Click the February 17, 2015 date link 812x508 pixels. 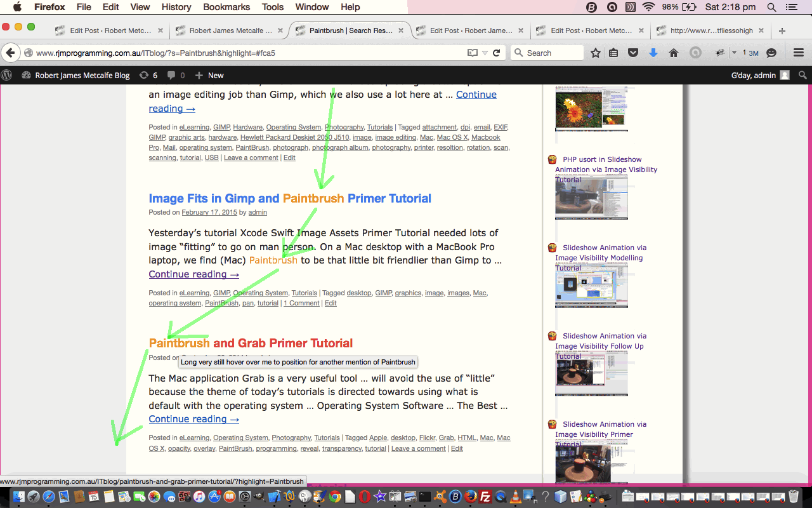click(209, 212)
